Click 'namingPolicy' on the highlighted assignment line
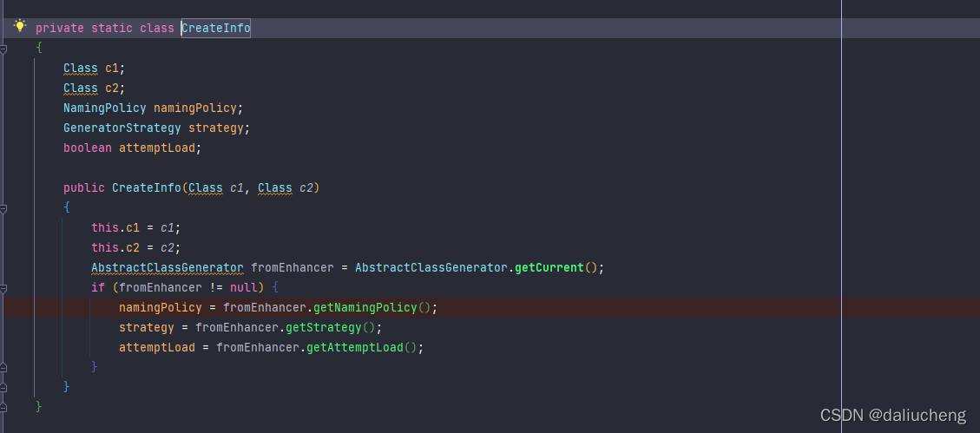Viewport: 980px width, 433px height. pyautogui.click(x=161, y=308)
